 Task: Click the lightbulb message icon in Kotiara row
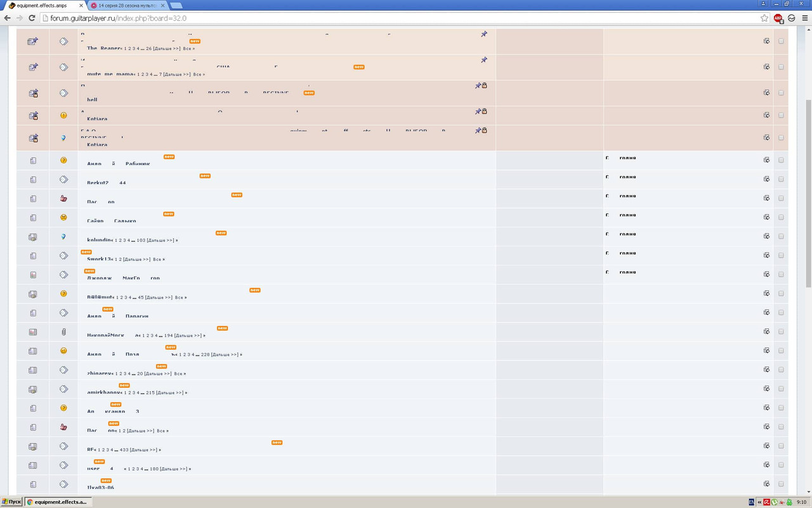click(x=63, y=138)
